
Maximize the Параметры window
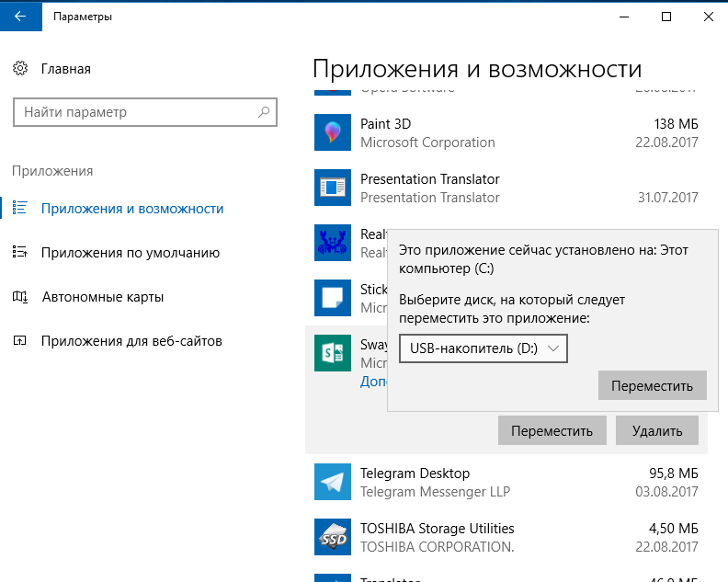click(x=666, y=17)
